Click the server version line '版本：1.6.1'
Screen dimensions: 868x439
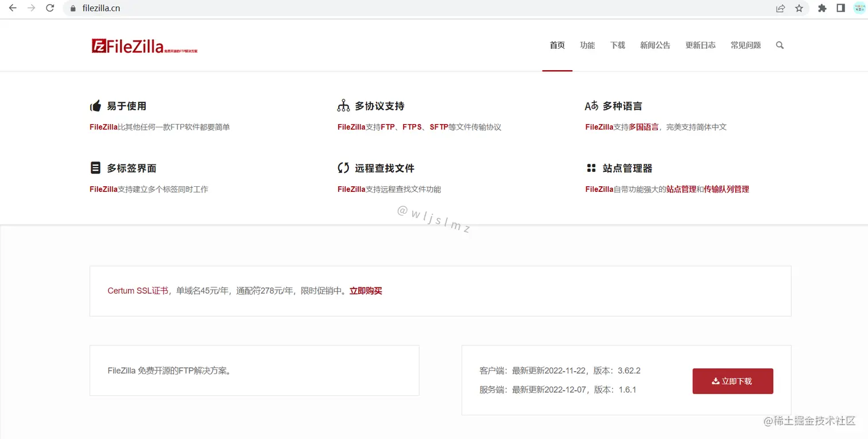click(x=615, y=390)
